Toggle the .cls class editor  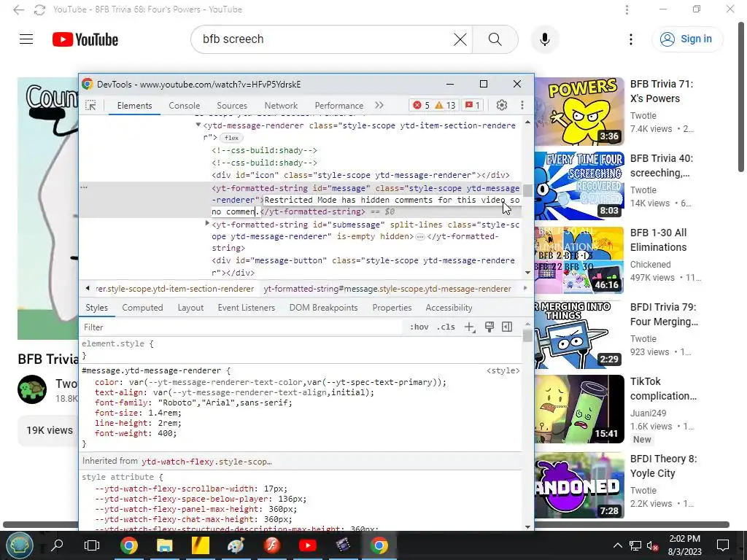[x=446, y=327]
